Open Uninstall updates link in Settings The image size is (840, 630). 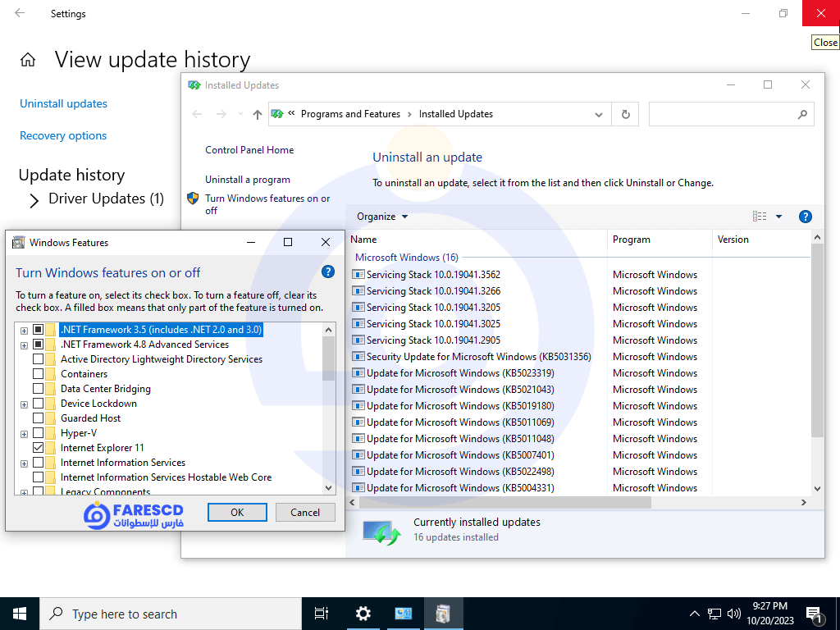63,103
